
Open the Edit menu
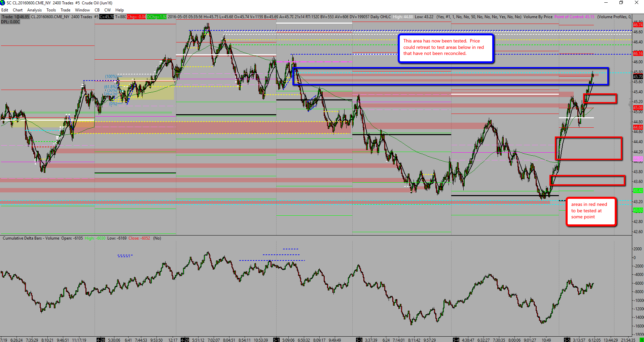[5, 10]
